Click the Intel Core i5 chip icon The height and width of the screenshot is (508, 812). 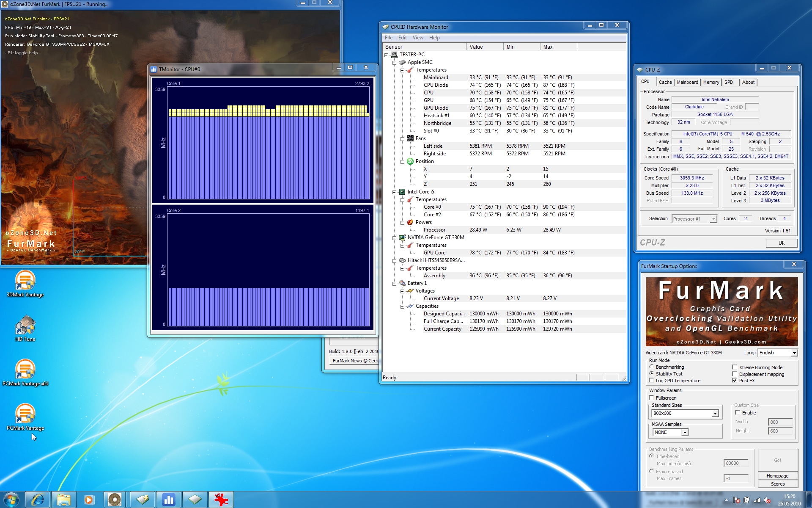pyautogui.click(x=402, y=192)
